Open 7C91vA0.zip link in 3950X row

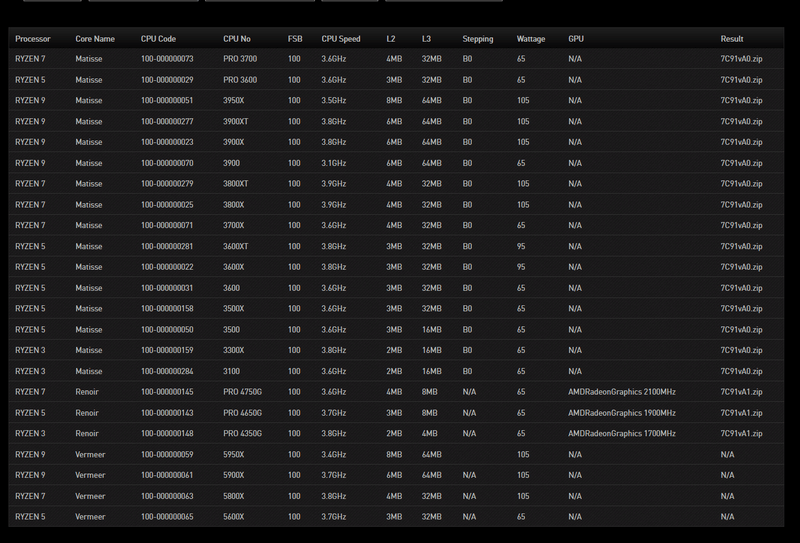(741, 101)
